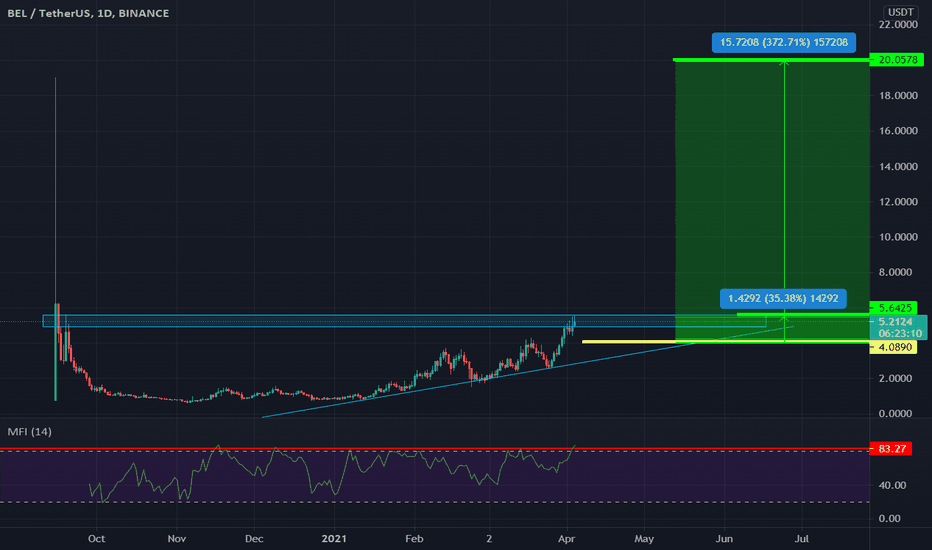Click the Nov date axis label
Screen dimensions: 932x550
(x=177, y=539)
